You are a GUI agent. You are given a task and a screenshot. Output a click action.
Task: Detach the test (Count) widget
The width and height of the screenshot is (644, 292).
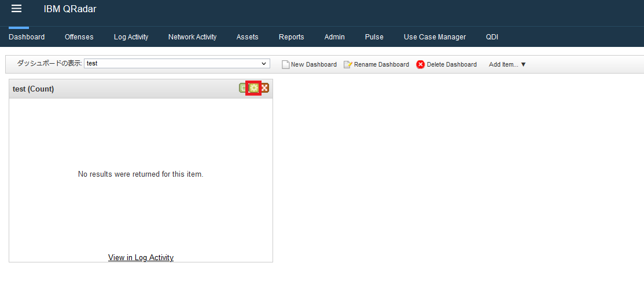244,88
